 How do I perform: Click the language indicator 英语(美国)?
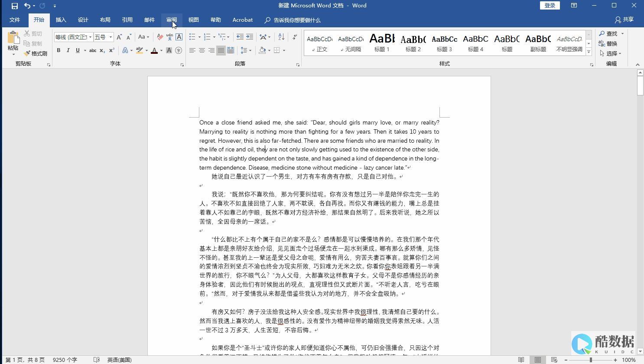[119, 360]
